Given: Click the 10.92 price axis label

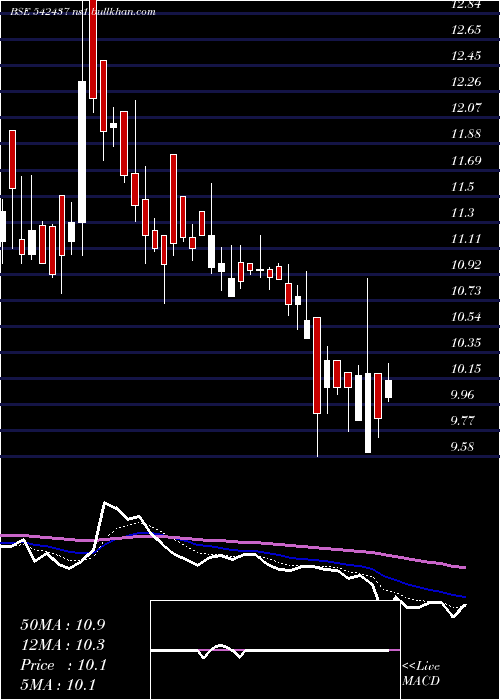Looking at the screenshot, I should tap(466, 265).
